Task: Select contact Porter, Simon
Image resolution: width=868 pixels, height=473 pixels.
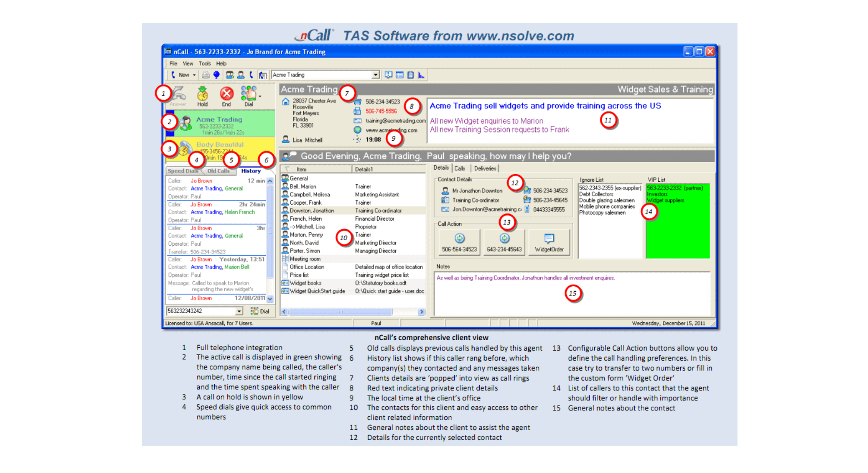Action: click(353, 251)
